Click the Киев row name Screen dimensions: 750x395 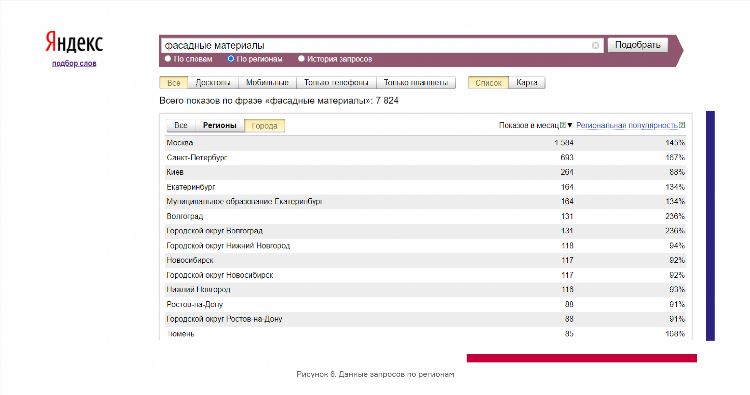pyautogui.click(x=175, y=172)
